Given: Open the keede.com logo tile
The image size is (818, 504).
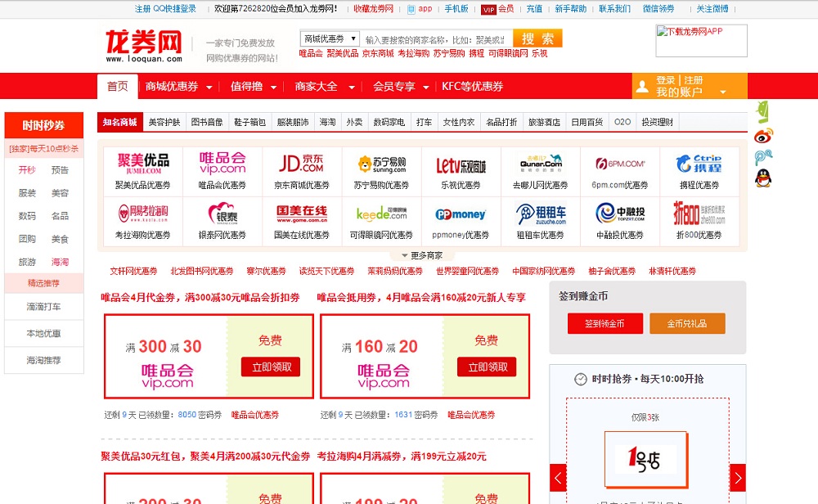Looking at the screenshot, I should 381,214.
